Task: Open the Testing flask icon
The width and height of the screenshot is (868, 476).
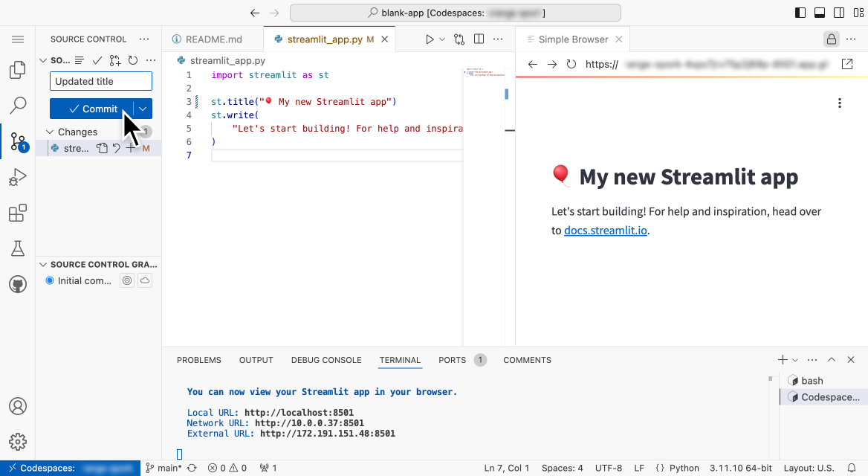Action: [18, 248]
